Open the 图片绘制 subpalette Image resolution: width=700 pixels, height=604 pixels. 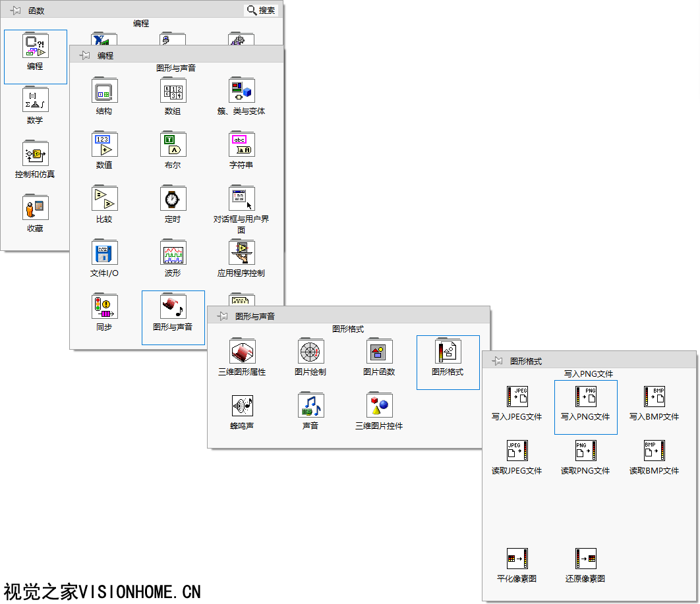[310, 352]
